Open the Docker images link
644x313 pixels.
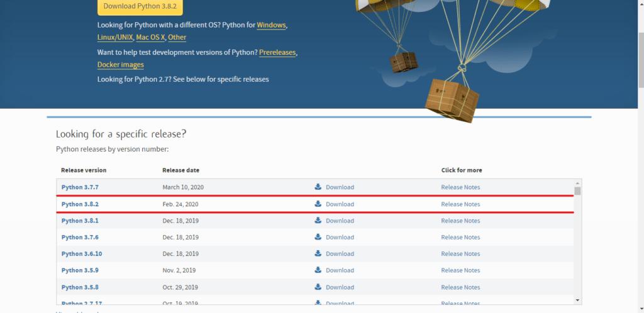tap(120, 65)
